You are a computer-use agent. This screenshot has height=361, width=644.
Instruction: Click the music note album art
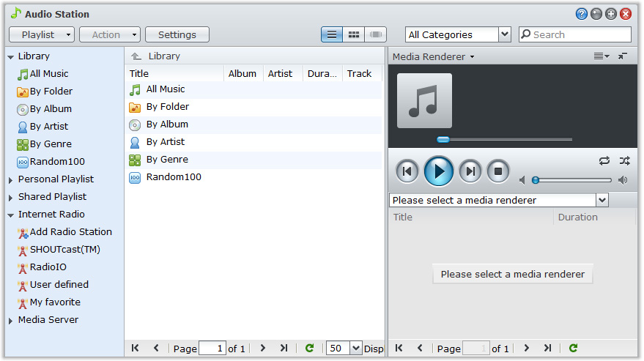tap(424, 101)
